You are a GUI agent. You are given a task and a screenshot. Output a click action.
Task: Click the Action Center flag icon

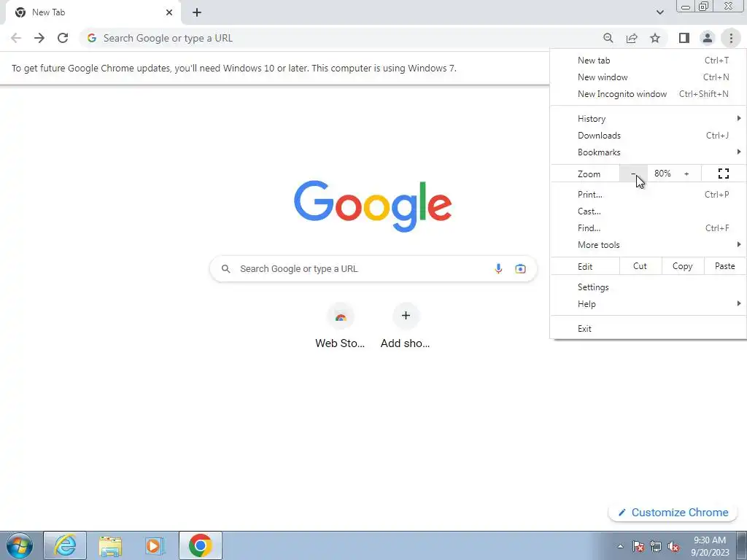coord(638,546)
